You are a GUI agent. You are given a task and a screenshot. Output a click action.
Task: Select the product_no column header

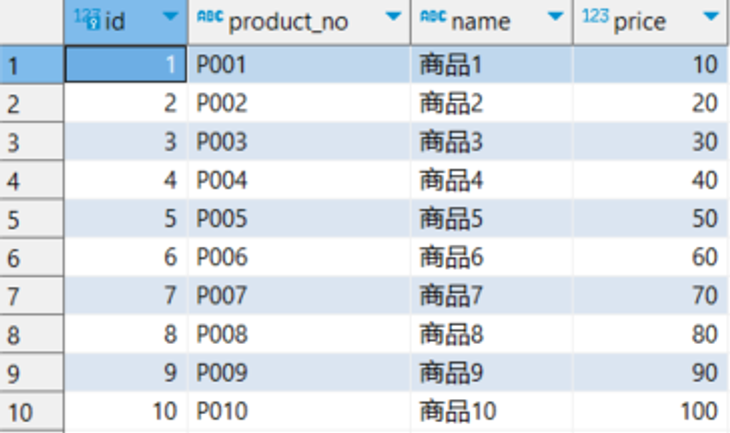[288, 21]
